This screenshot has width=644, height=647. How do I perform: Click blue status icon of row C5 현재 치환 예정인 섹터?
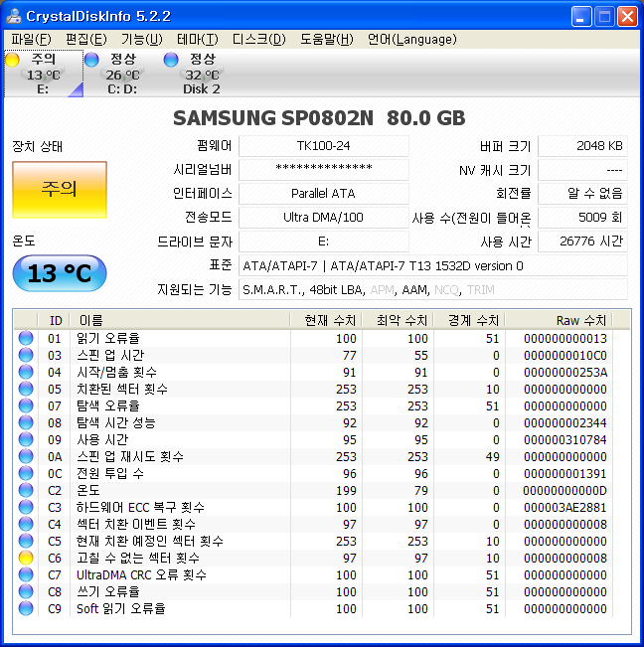[26, 542]
